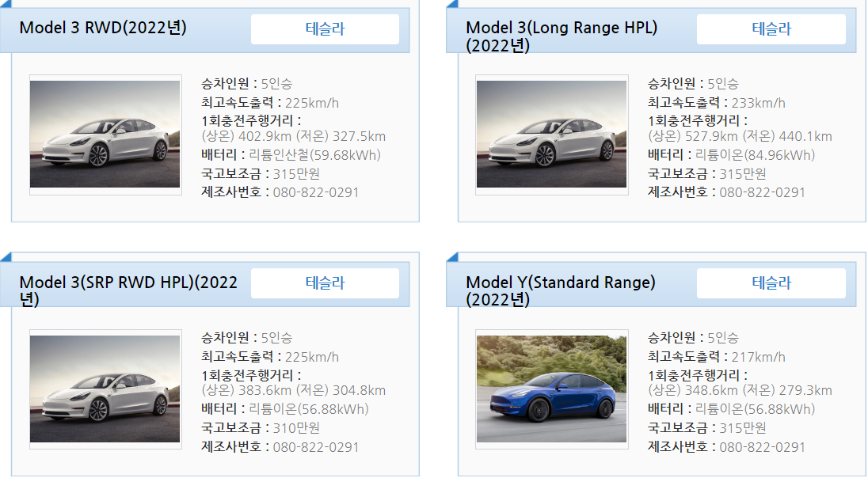This screenshot has width=868, height=478.
Task: Click phone number 080-822-0291 on Model Y card
Action: (762, 447)
